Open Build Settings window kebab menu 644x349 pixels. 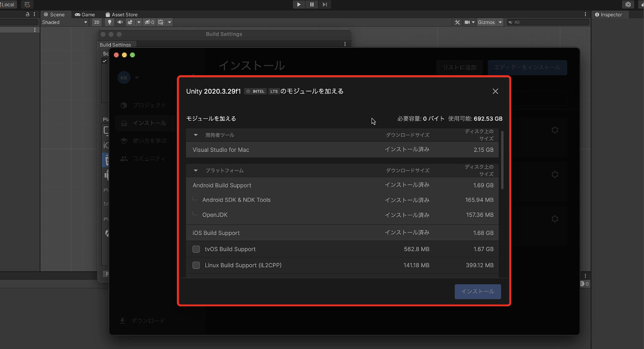click(x=345, y=44)
